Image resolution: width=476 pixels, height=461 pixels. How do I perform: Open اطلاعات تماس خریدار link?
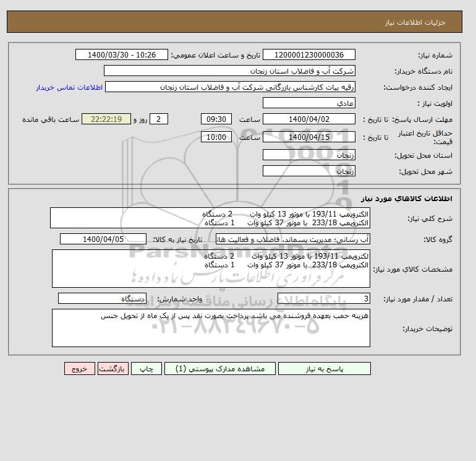(69, 87)
